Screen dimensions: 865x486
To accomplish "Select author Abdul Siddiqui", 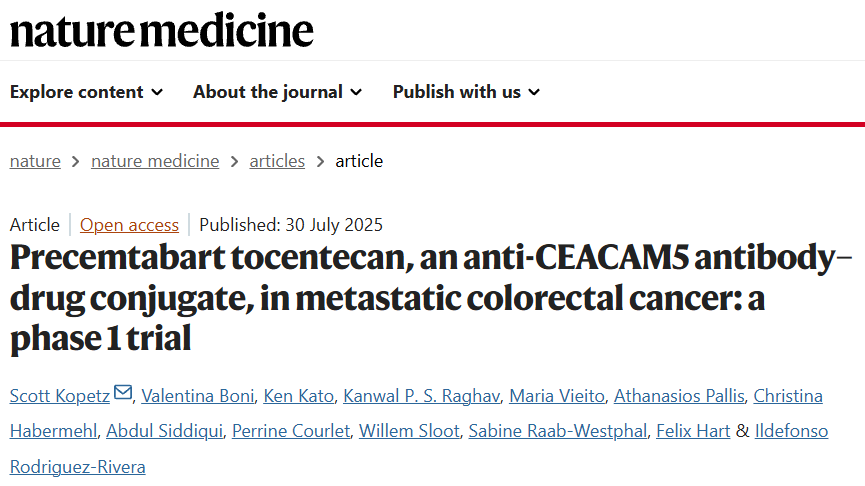I will (164, 431).
